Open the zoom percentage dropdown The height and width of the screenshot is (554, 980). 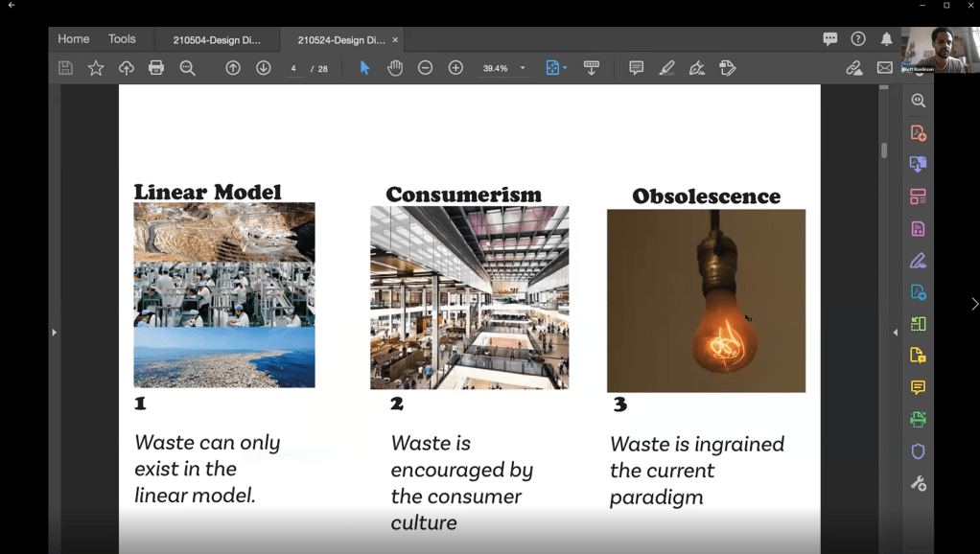coord(523,68)
